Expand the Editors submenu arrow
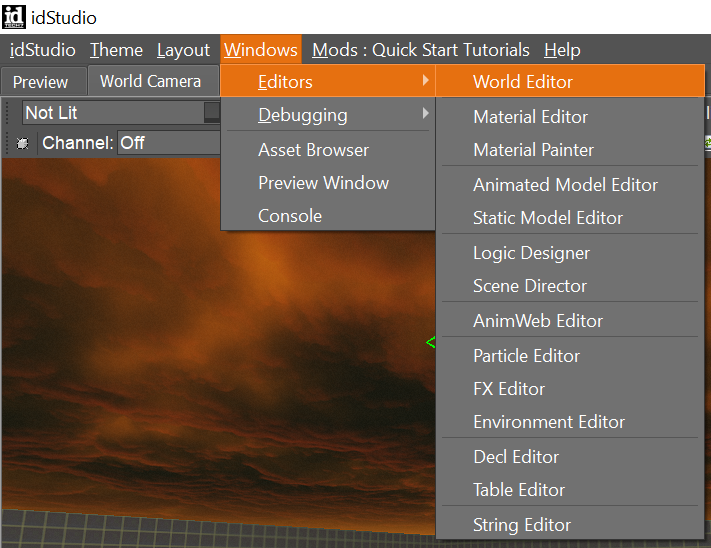This screenshot has height=548, width=711. click(425, 80)
